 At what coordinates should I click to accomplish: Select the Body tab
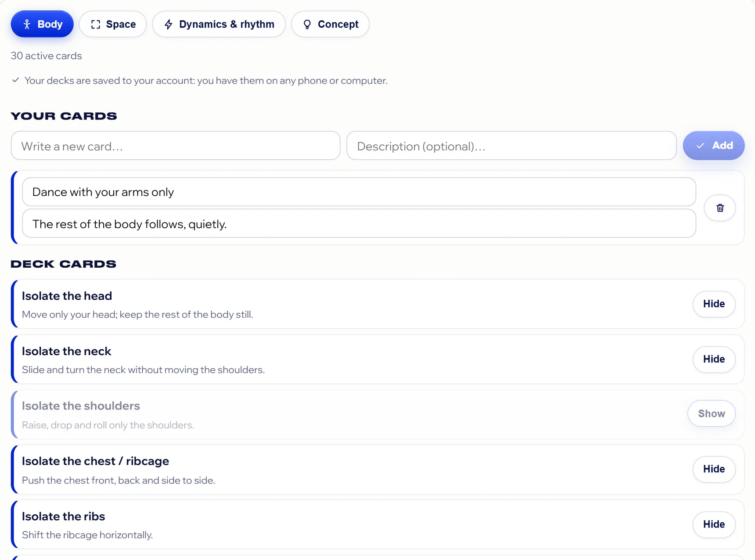(x=42, y=24)
